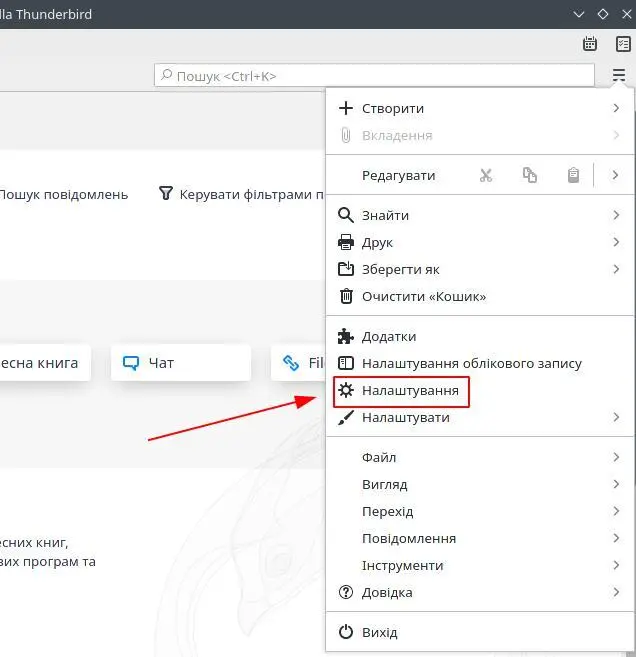Click the plus icon beside Створити
This screenshot has width=636, height=657.
tap(346, 108)
